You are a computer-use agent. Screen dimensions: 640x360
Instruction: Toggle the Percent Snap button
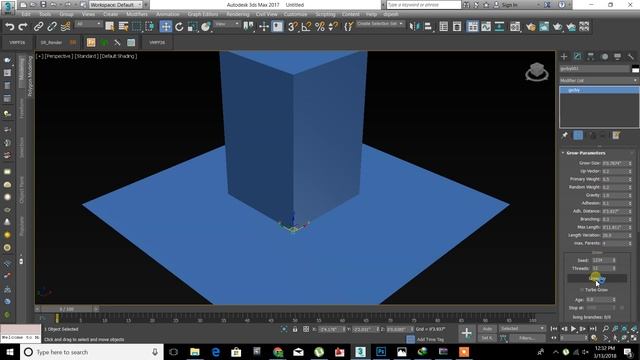[320, 27]
